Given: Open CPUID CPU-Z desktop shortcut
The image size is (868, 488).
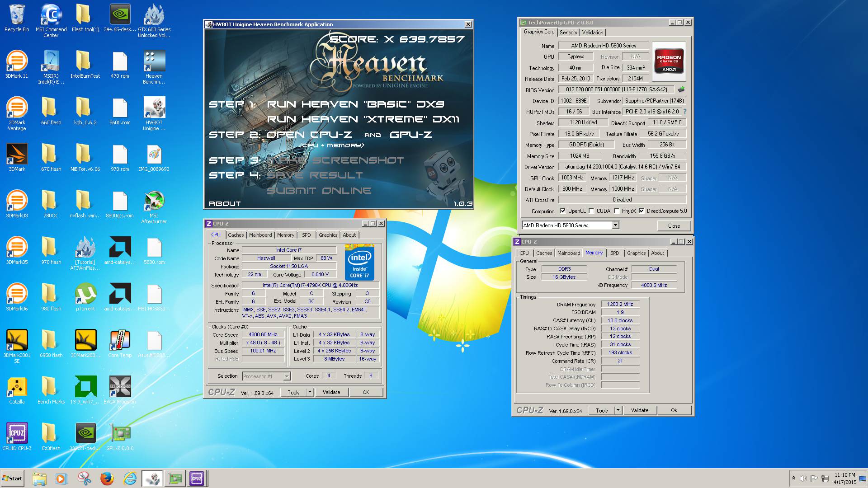Looking at the screenshot, I should coord(17,437).
